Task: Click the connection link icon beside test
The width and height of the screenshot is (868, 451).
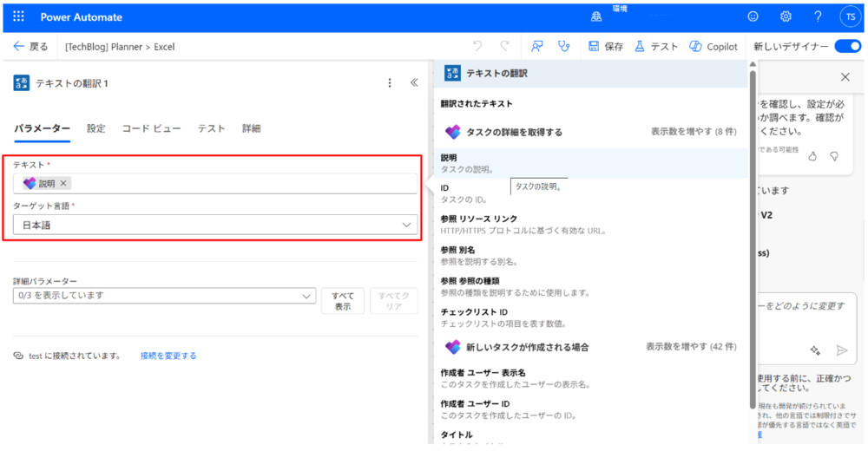Action: point(18,356)
